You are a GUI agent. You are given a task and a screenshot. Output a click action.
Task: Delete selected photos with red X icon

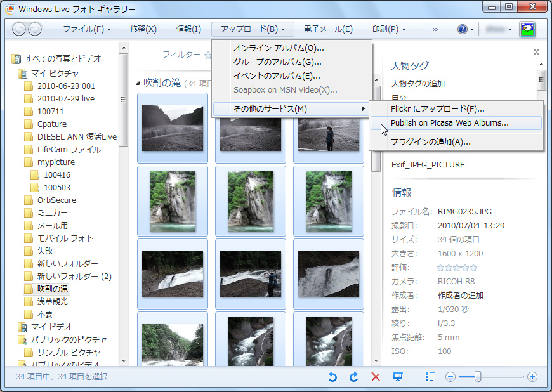tap(375, 377)
